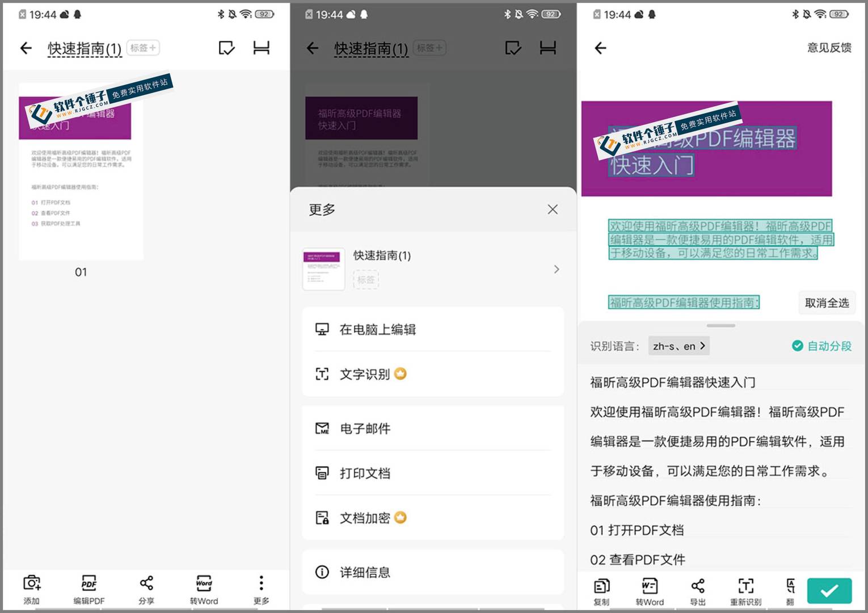Select recognized line 福昕高级PDF编辑器快速入门
The width and height of the screenshot is (868, 613).
[x=673, y=382]
